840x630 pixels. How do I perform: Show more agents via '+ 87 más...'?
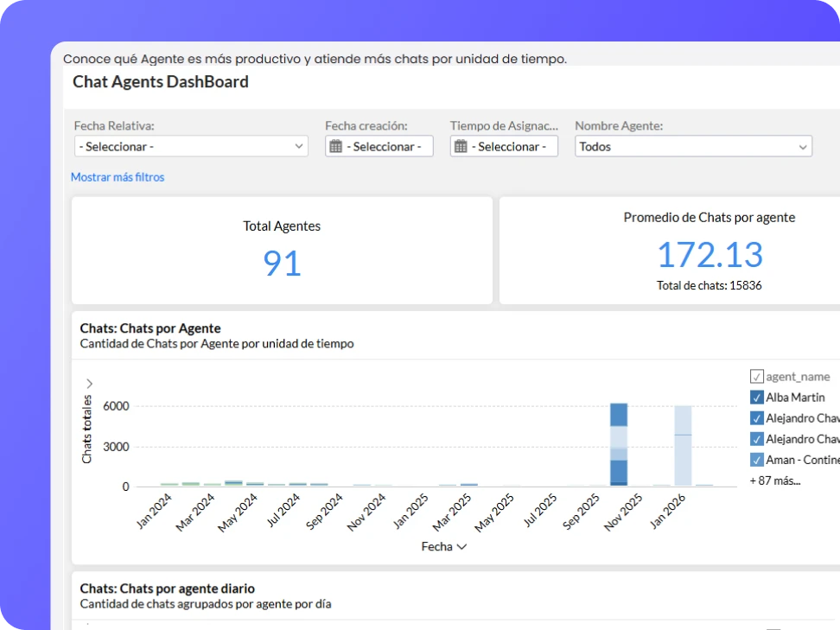pos(774,480)
